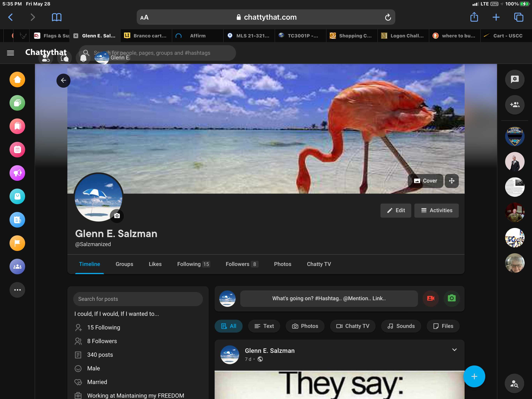Viewport: 532px width, 399px height.
Task: Switch to the Affirm browser tab
Action: pyautogui.click(x=198, y=36)
